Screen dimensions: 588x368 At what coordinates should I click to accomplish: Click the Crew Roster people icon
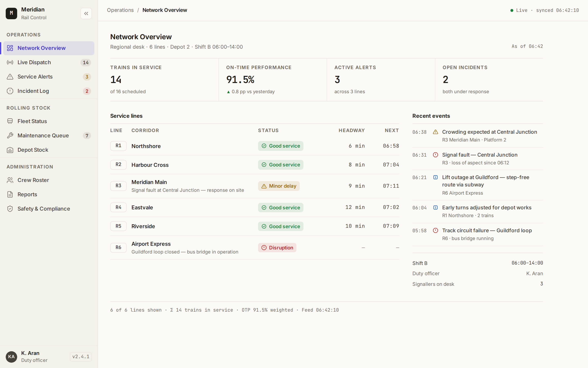pos(10,180)
